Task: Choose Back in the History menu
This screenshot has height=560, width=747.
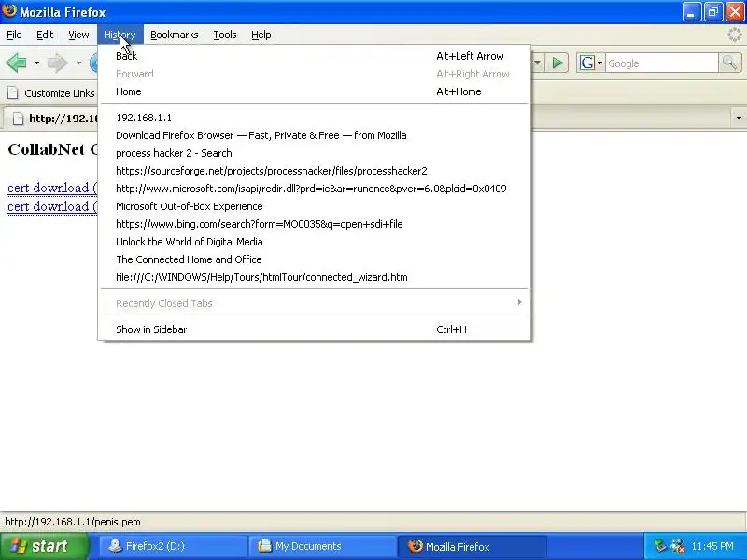Action: (x=315, y=56)
